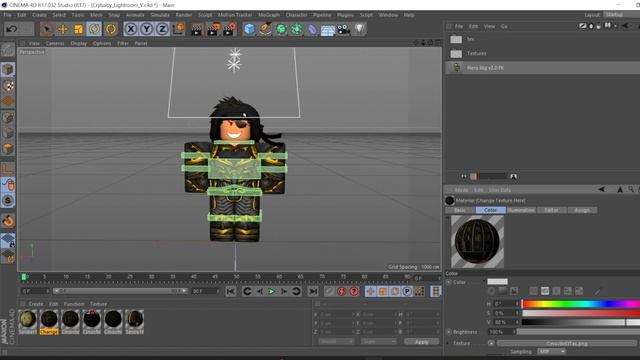The image size is (640, 360).
Task: Click the Deformer object icon
Action: [x=312, y=29]
